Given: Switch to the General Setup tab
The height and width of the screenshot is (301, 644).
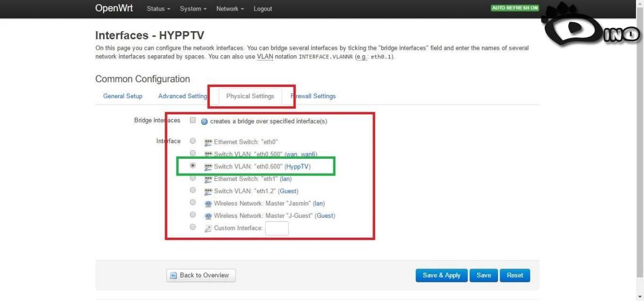Looking at the screenshot, I should (123, 96).
